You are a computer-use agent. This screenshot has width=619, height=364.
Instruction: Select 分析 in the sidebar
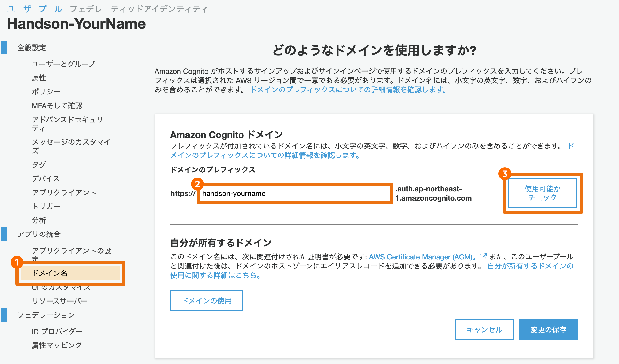39,220
